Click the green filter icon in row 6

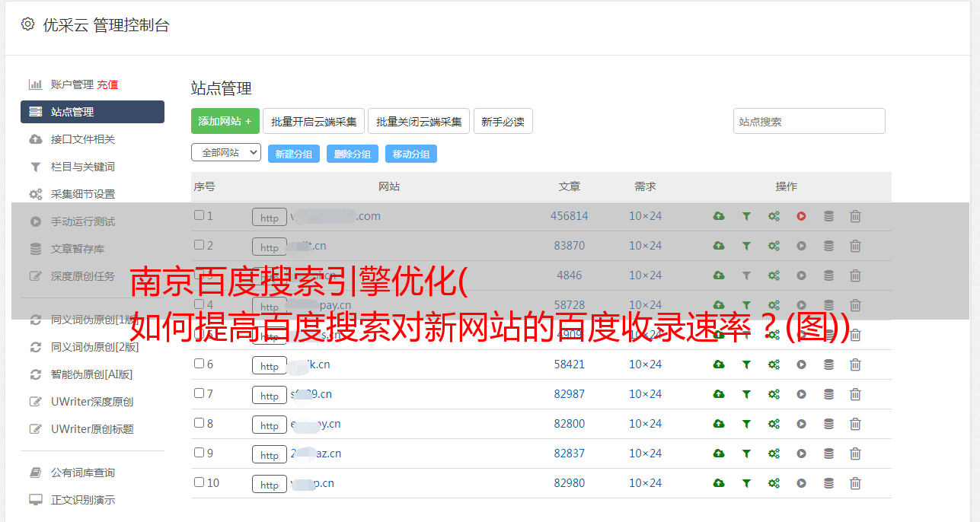(x=746, y=364)
